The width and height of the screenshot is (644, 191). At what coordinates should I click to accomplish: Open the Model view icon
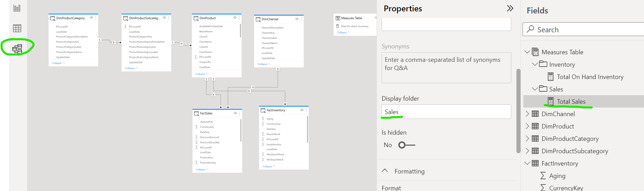pos(17,49)
